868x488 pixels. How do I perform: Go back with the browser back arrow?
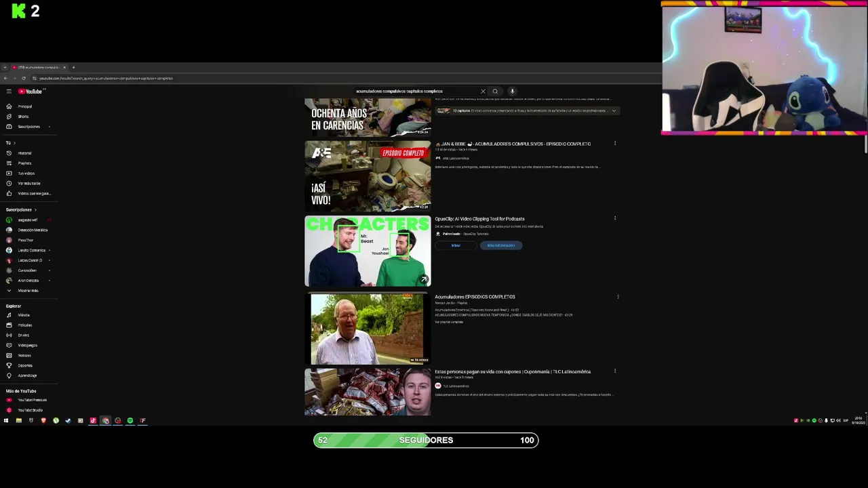pos(5,78)
